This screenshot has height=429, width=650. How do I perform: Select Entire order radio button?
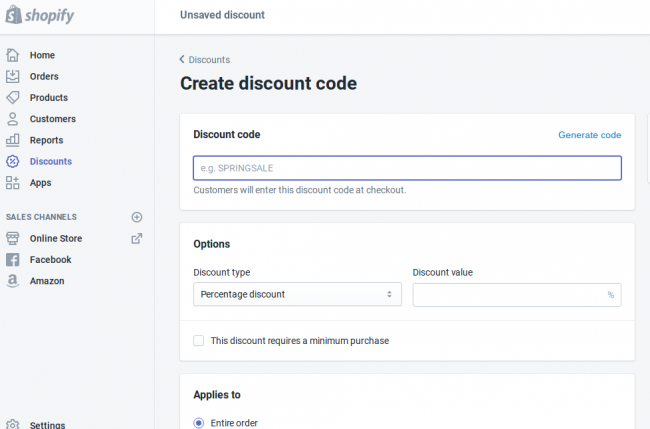pos(198,423)
